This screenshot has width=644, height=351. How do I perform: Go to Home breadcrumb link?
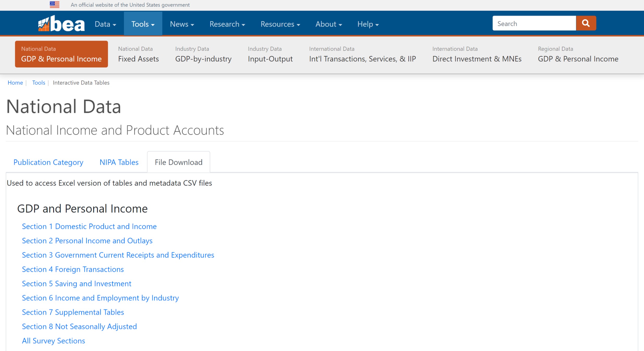15,83
